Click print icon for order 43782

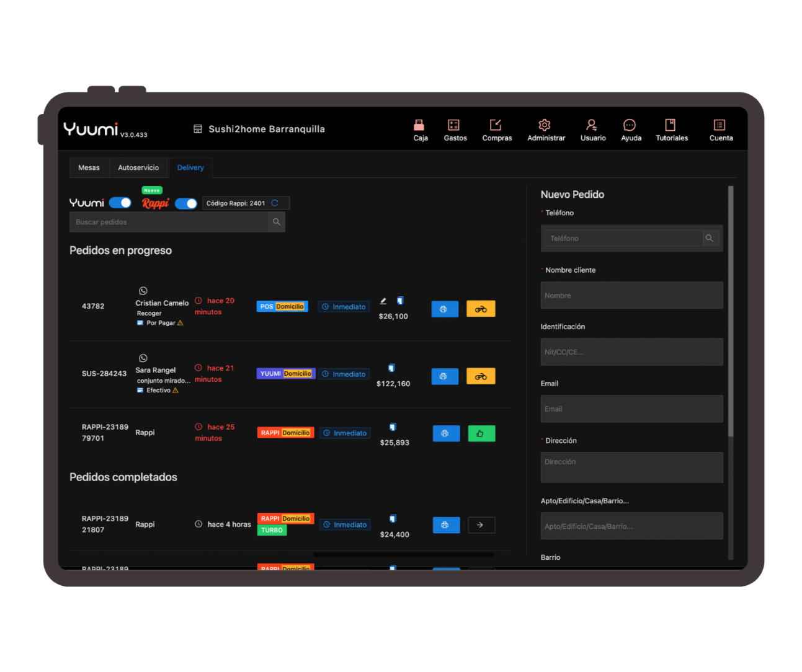(x=444, y=309)
